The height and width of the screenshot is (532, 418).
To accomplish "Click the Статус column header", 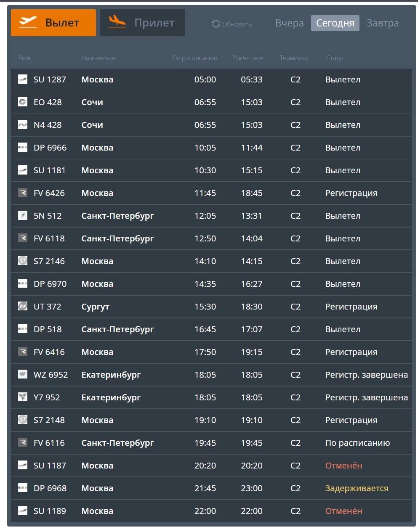I will (335, 58).
